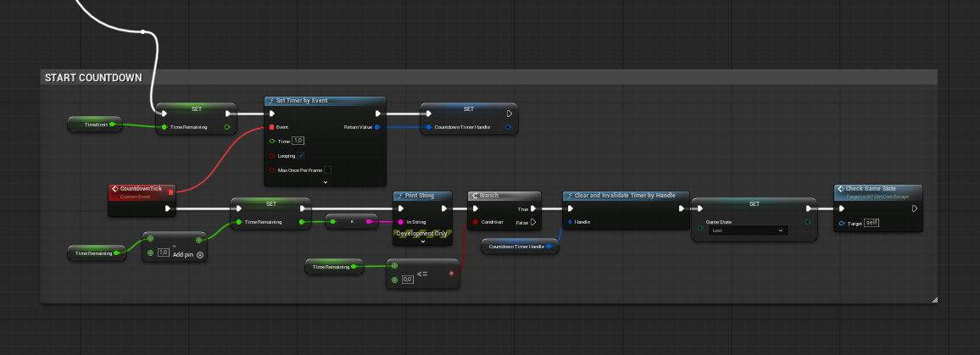
Task: Select the Countdown Timer Handle getter node
Action: (520, 247)
